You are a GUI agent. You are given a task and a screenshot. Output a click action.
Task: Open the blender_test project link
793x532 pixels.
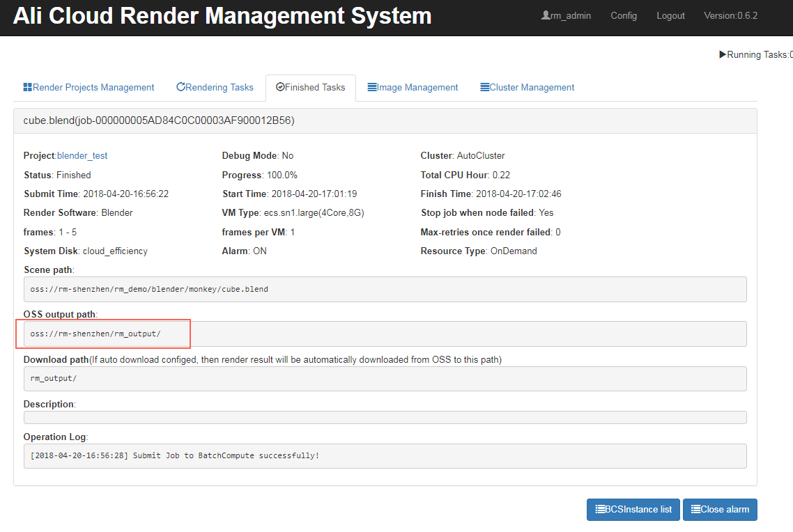click(82, 155)
